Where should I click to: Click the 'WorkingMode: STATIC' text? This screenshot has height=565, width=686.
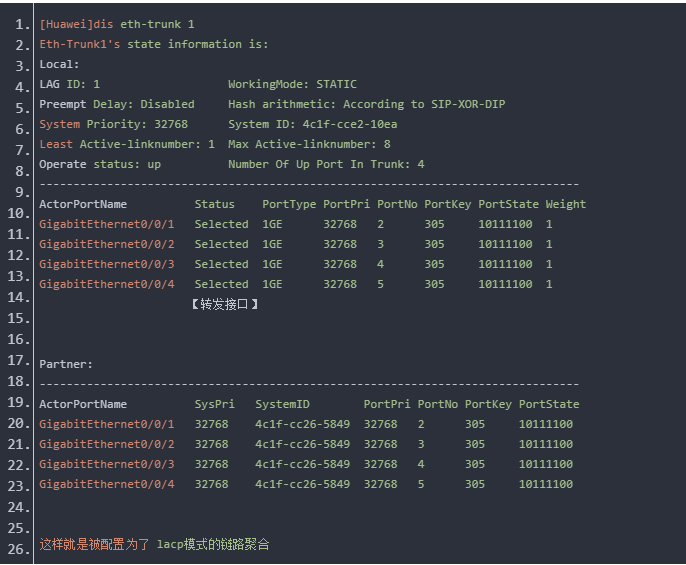[292, 84]
